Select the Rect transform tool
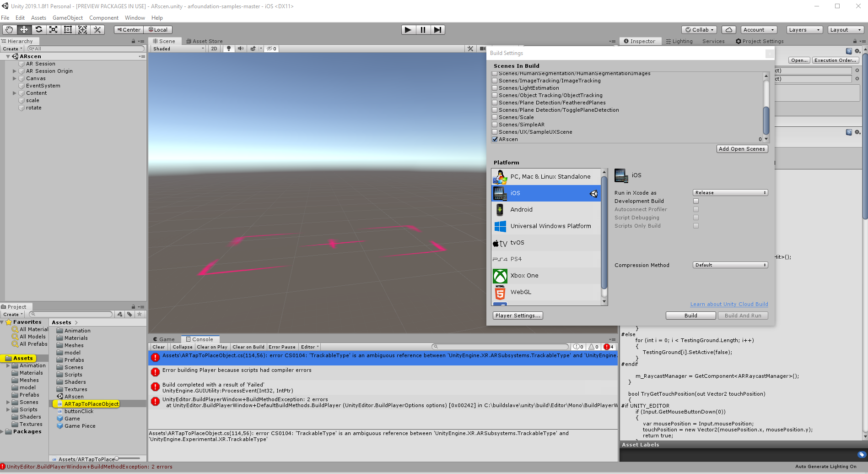The width and height of the screenshot is (868, 474). (x=68, y=29)
